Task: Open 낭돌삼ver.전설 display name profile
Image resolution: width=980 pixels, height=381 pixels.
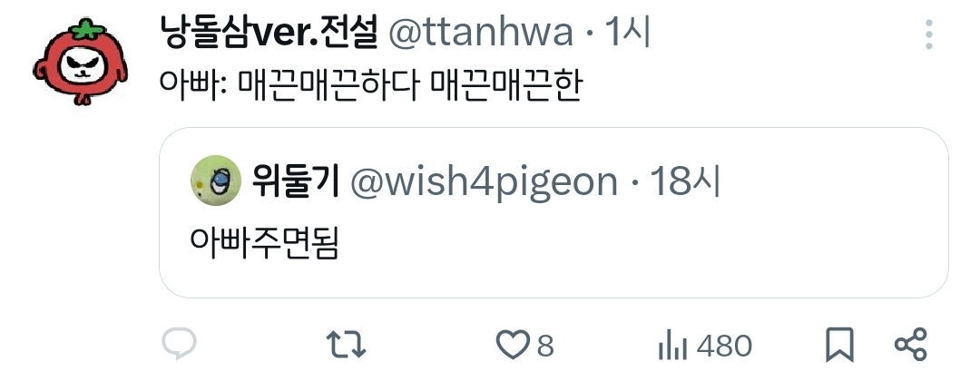Action: pos(269,33)
